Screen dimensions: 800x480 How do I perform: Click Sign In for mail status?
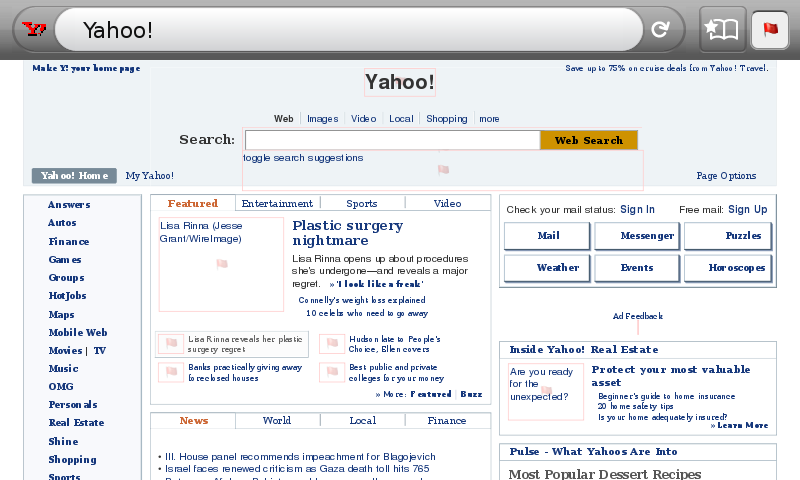coord(637,209)
